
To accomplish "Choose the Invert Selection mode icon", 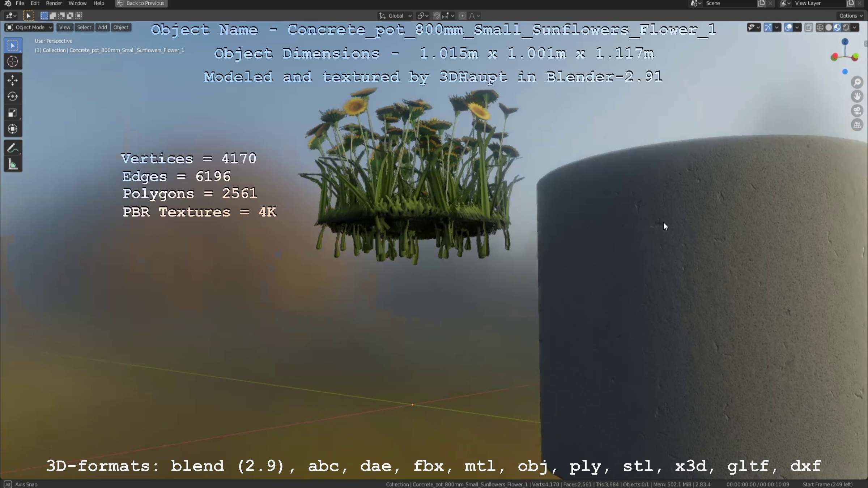I will click(70, 16).
